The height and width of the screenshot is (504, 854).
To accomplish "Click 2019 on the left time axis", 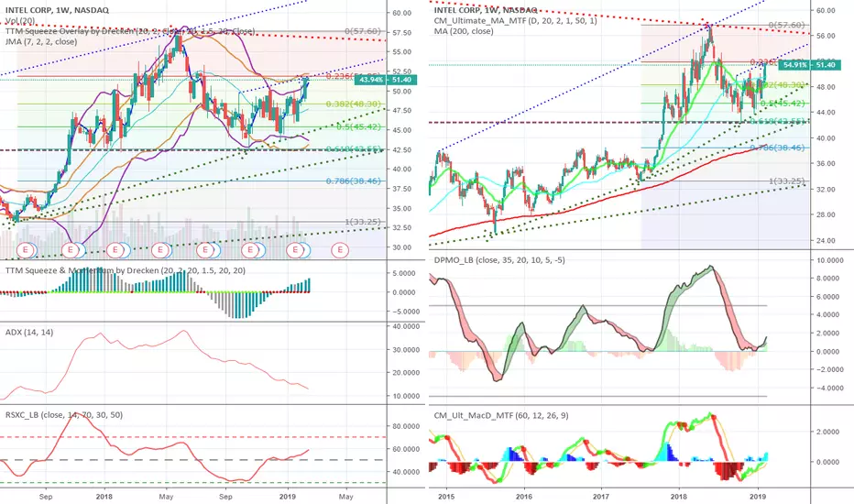I will pyautogui.click(x=287, y=497).
